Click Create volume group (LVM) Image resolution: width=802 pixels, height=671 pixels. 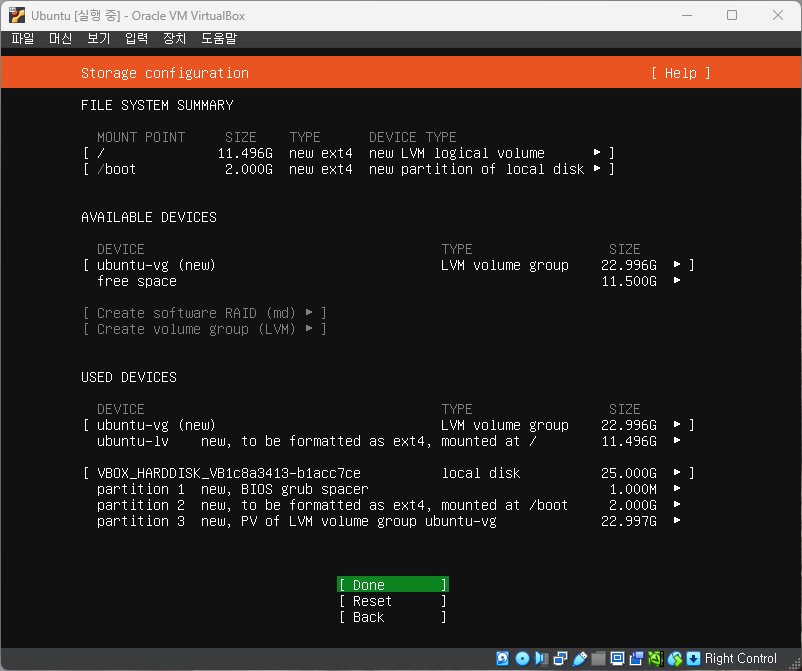tap(205, 329)
